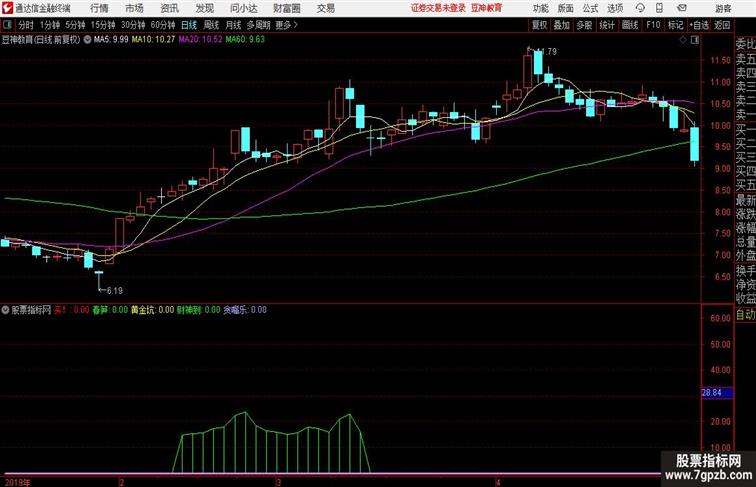Click the 多股 multi-stock button

click(x=584, y=25)
